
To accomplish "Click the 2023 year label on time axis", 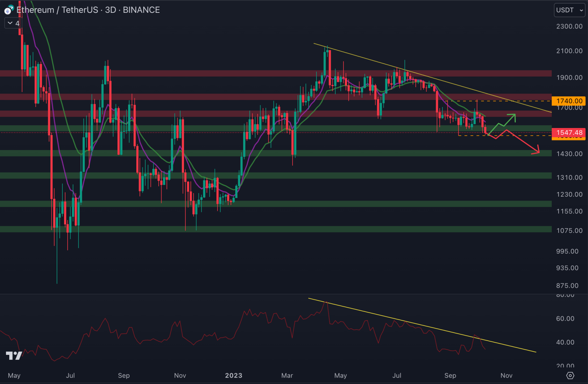I will 233,375.
